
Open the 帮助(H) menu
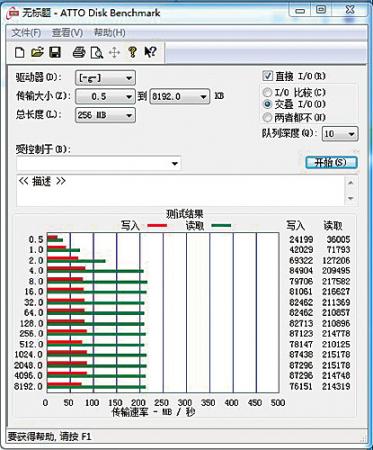(x=109, y=33)
